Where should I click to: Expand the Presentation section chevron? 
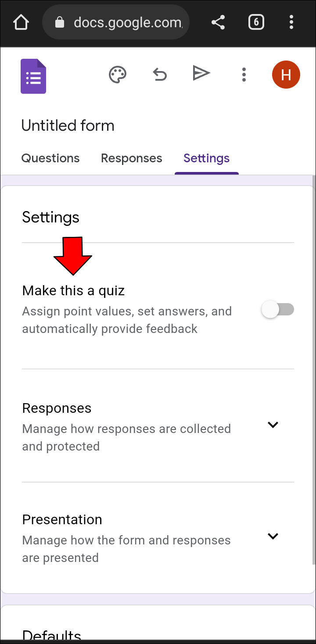(x=273, y=536)
